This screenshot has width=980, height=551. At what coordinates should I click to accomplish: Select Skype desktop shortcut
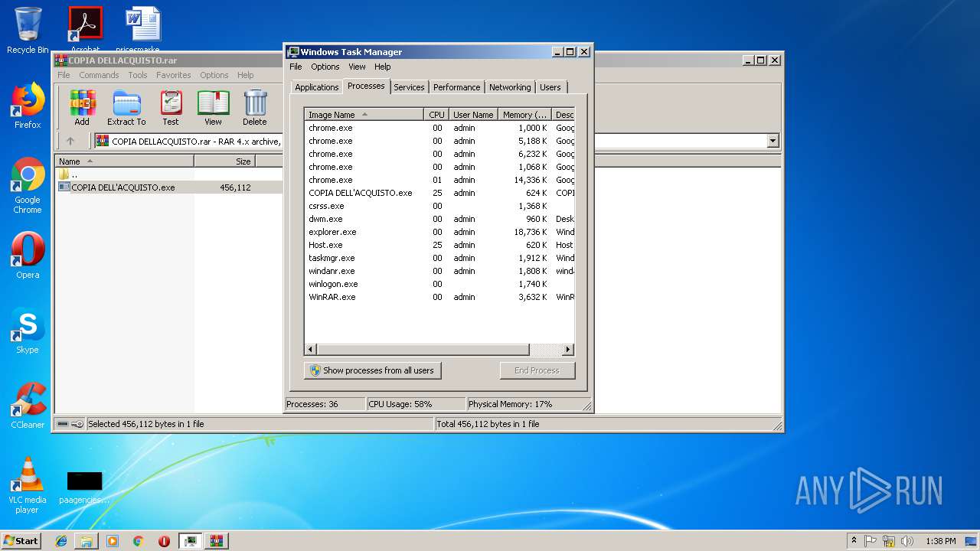coord(28,331)
